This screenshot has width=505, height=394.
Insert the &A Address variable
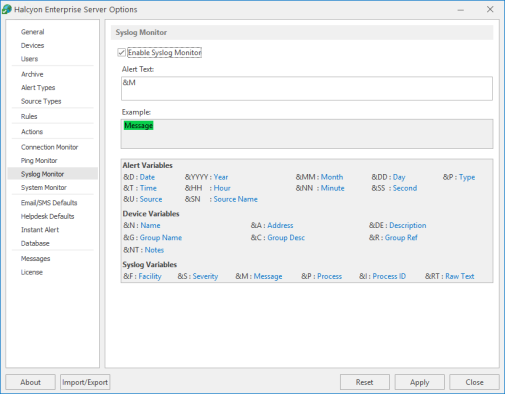click(x=280, y=225)
